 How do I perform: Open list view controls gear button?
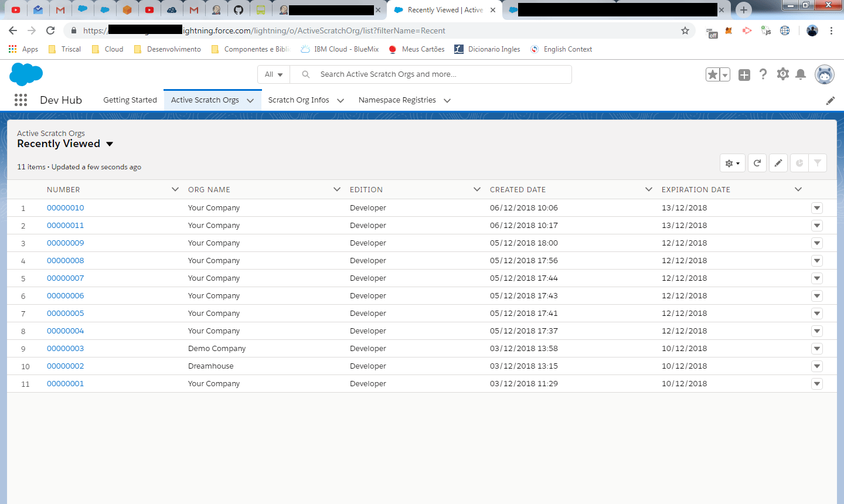click(x=733, y=163)
